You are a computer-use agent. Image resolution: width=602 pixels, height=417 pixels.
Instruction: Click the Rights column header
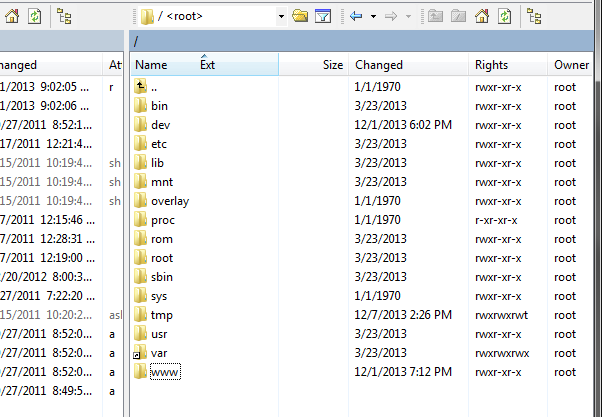point(492,65)
